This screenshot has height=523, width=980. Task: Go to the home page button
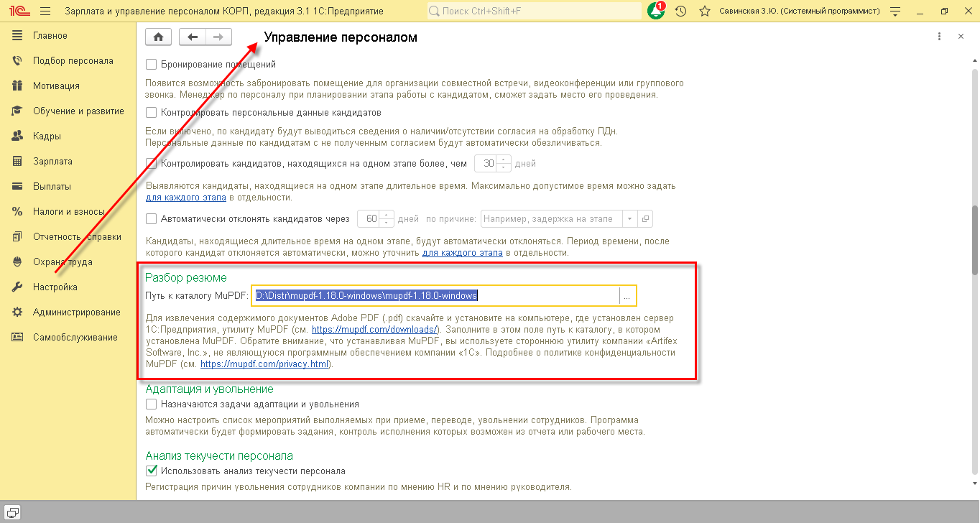tap(158, 37)
